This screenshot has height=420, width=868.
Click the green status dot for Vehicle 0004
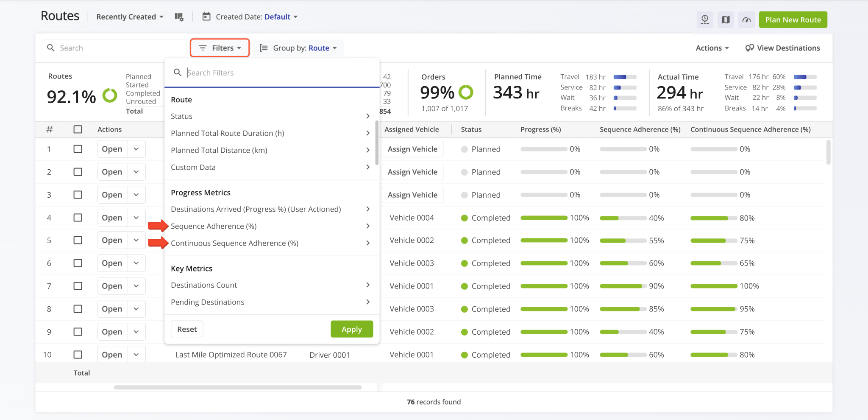[x=465, y=218]
